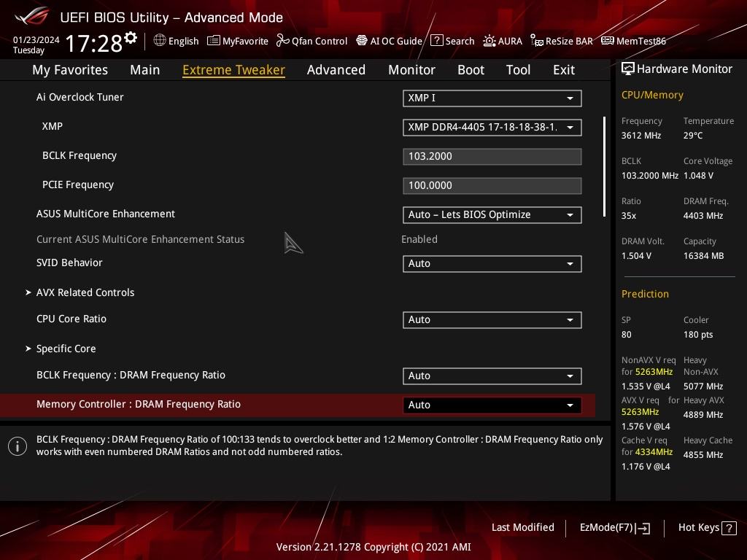The height and width of the screenshot is (560, 747).
Task: Open ASUS MultiCore Enhancement dropdown
Action: [492, 215]
